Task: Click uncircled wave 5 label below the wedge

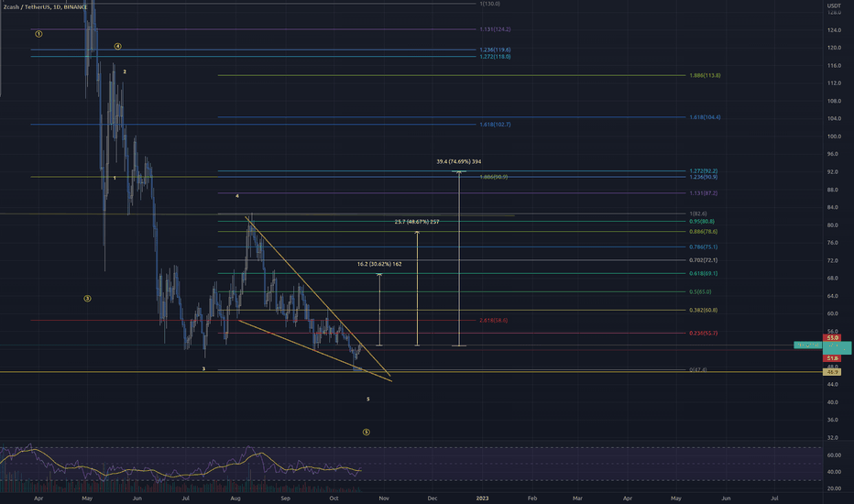Action: tap(368, 400)
